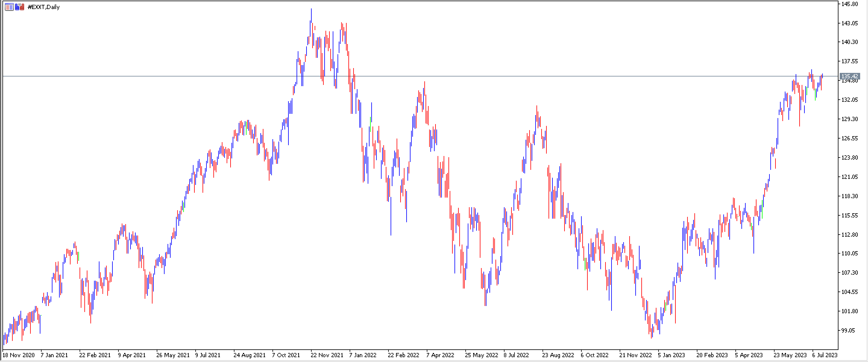Viewport: 868px width, 362px height.
Task: Click the 26 May 2021 date label
Action: 173,355
